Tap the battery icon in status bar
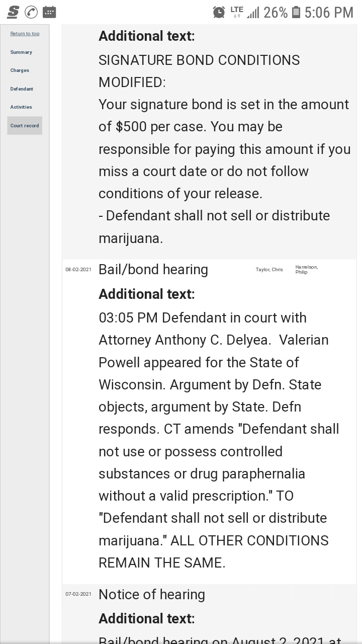Image resolution: width=362 pixels, height=644 pixels. pos(296,12)
